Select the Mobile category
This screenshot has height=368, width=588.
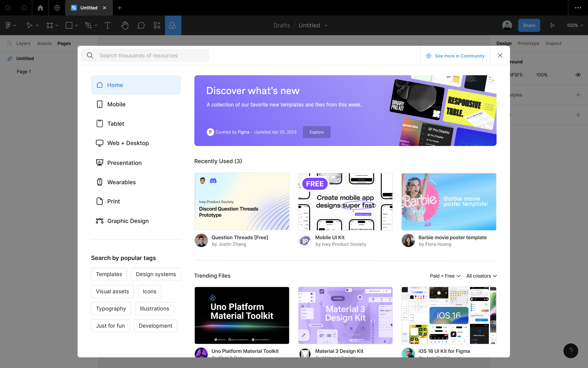(x=136, y=104)
